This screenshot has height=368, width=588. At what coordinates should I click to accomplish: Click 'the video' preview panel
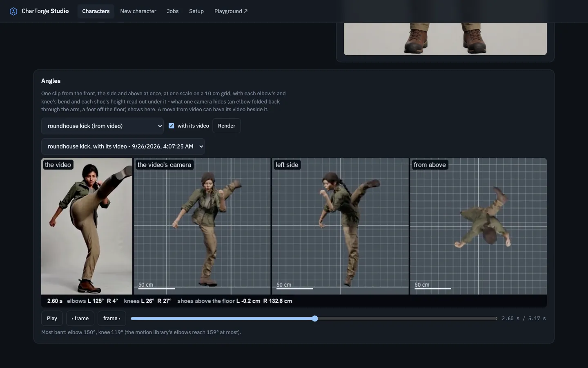(87, 226)
